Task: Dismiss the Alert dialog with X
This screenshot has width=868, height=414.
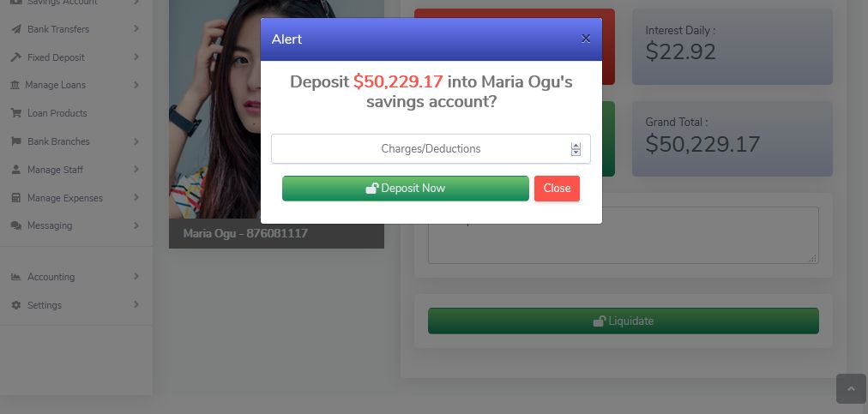Action: [x=586, y=39]
